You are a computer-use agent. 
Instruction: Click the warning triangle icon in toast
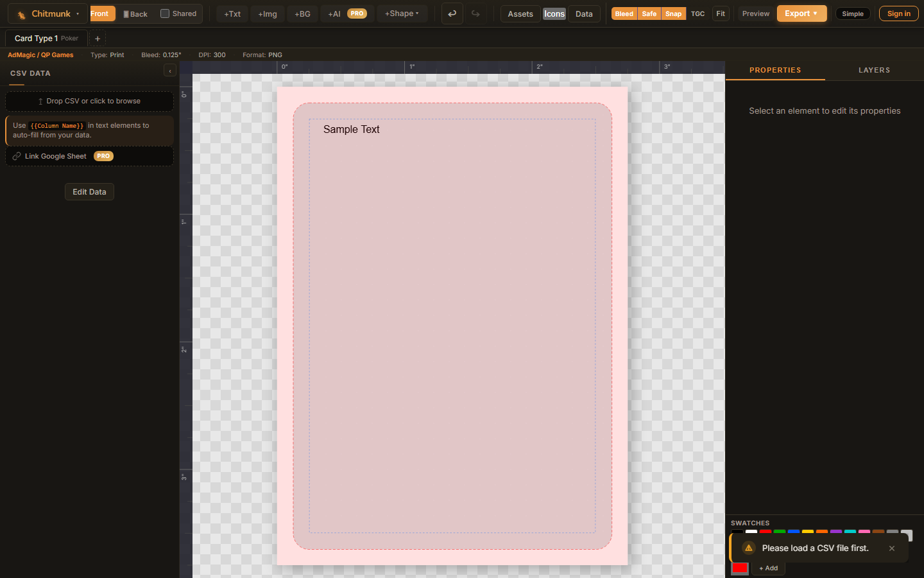coord(749,548)
